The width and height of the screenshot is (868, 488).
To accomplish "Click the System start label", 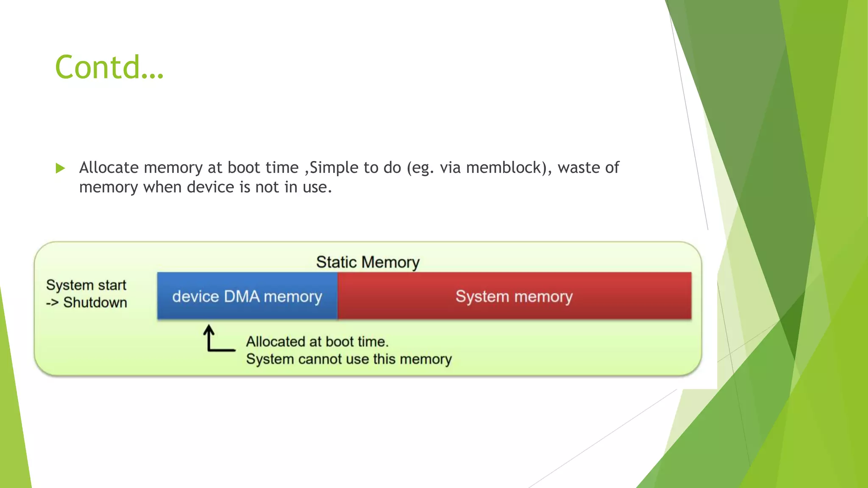I will [86, 285].
